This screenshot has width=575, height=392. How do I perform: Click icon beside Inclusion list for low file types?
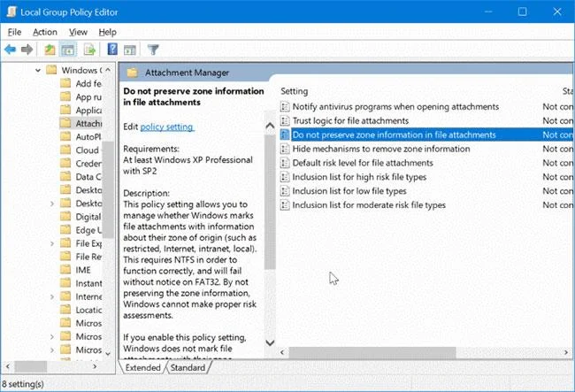(285, 191)
